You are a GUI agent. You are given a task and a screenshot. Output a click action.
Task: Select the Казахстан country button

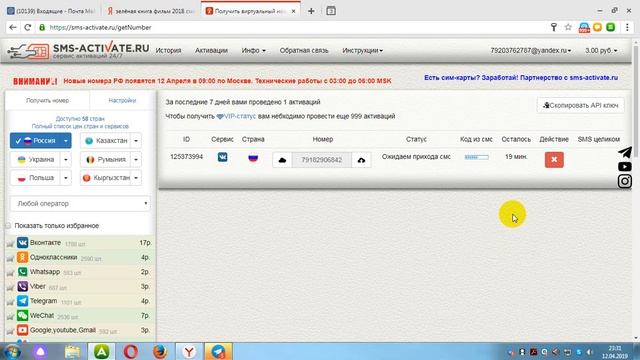105,141
